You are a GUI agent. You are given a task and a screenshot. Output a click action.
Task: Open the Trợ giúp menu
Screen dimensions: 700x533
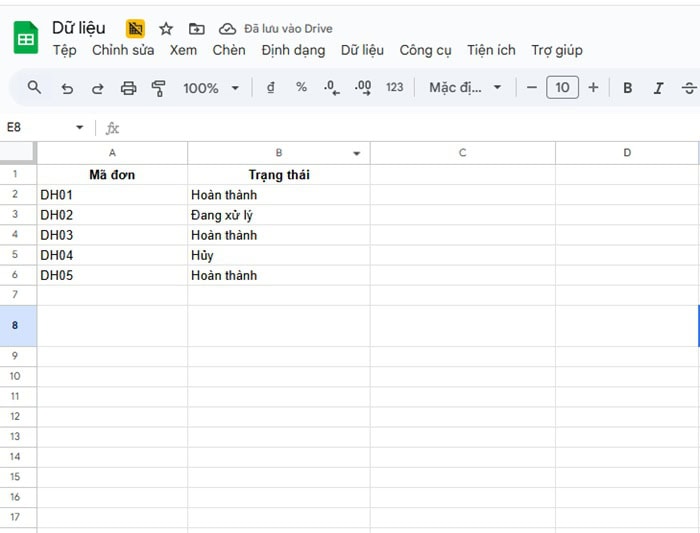[x=557, y=50]
